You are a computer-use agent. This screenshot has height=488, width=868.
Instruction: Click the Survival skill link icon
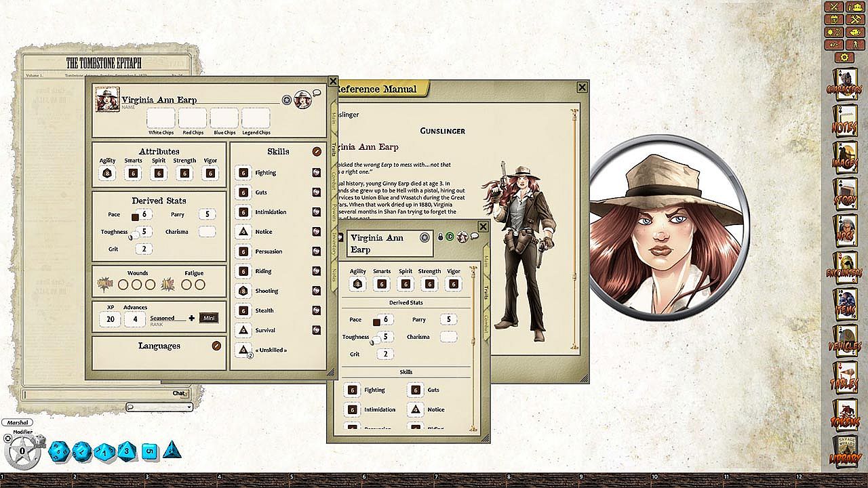tap(316, 330)
